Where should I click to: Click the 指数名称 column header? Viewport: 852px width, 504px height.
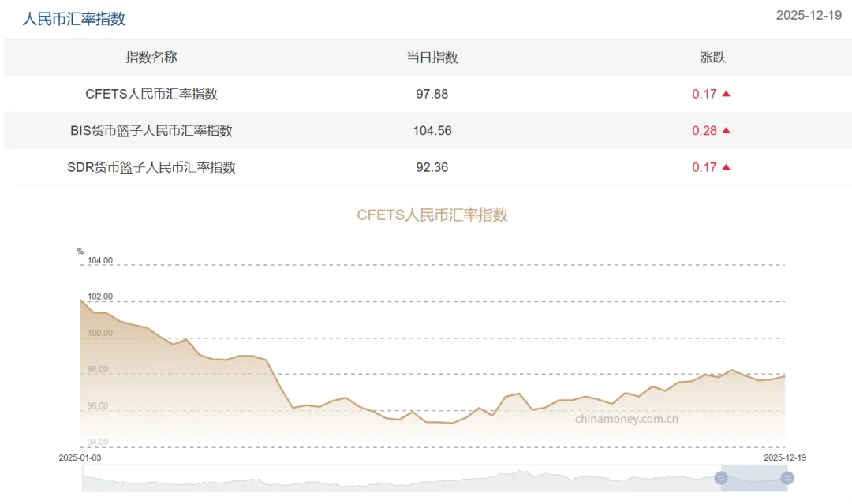(x=151, y=58)
